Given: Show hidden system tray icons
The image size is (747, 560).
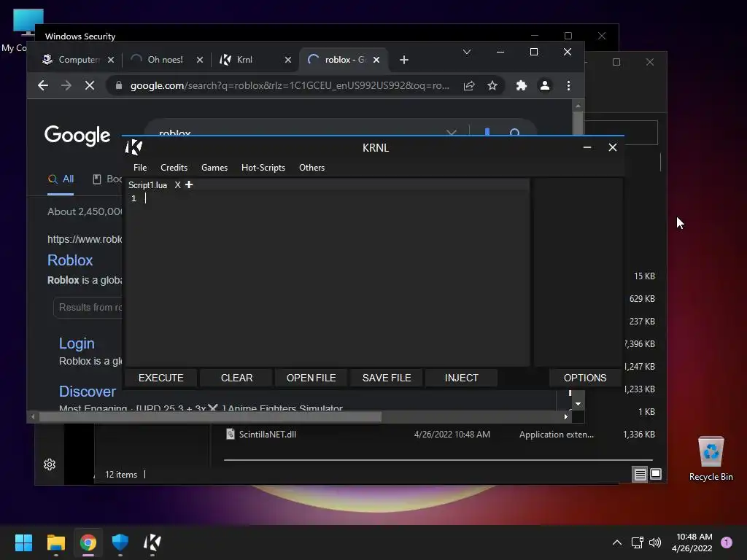Looking at the screenshot, I should [x=617, y=542].
